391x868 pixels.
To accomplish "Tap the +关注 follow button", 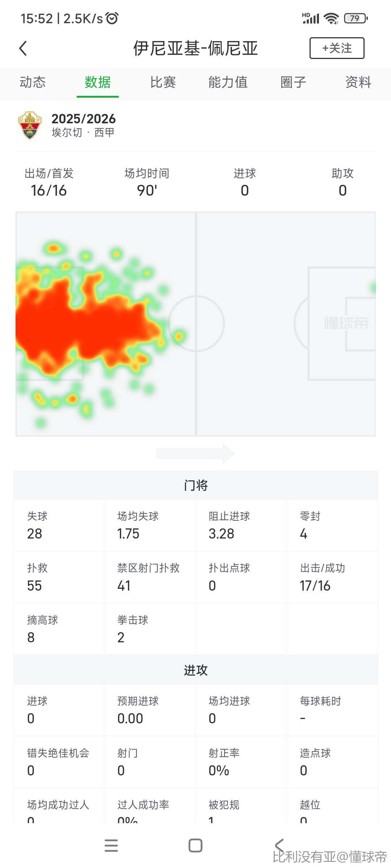I will click(337, 48).
